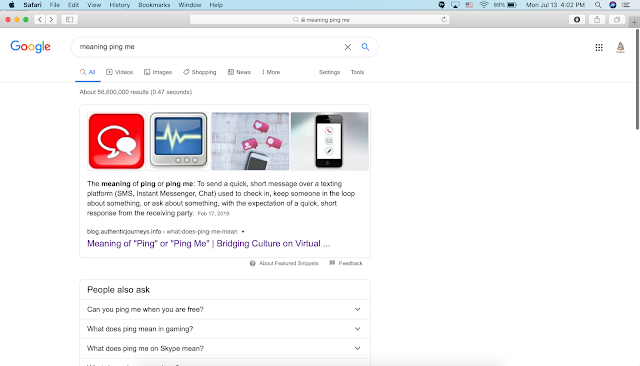Viewport: 640px width, 366px height.
Task: Click the Safari back arrow button
Action: pos(40,20)
